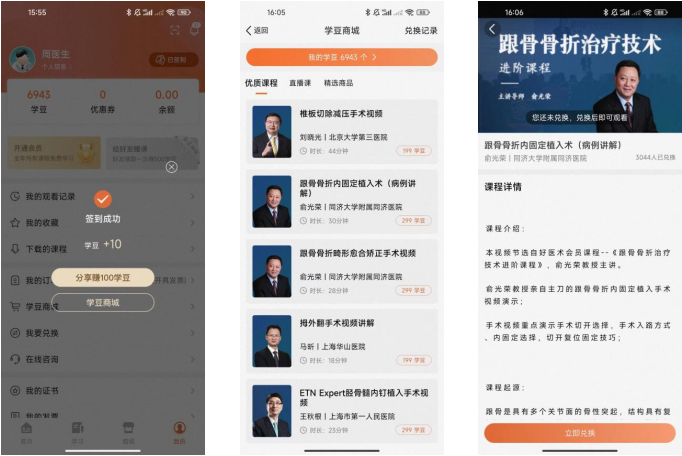
Task: Tap the 我的学豆 6943 个 orange bar
Action: pos(342,57)
